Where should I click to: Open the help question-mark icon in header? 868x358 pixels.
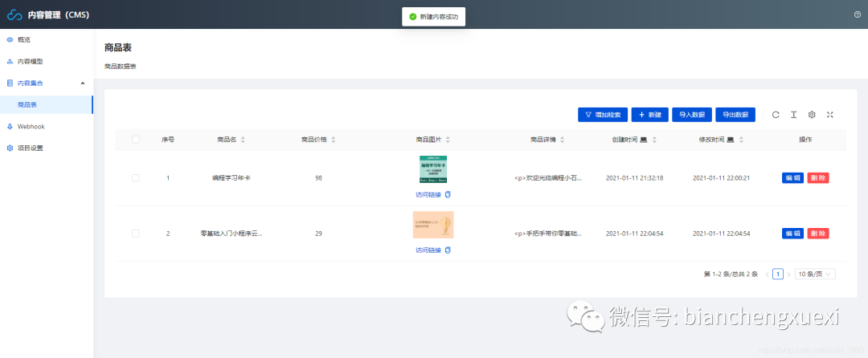click(x=858, y=15)
